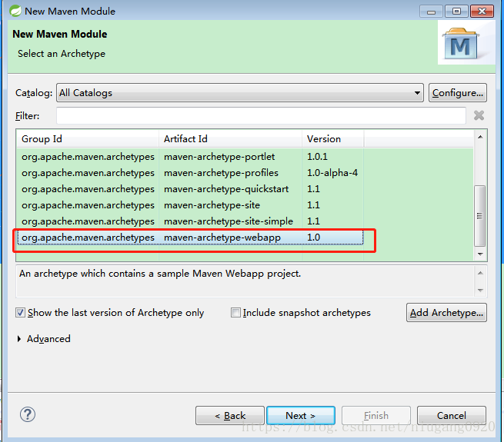Enable Include snapshot archetypes checkbox
The width and height of the screenshot is (504, 442).
(235, 313)
